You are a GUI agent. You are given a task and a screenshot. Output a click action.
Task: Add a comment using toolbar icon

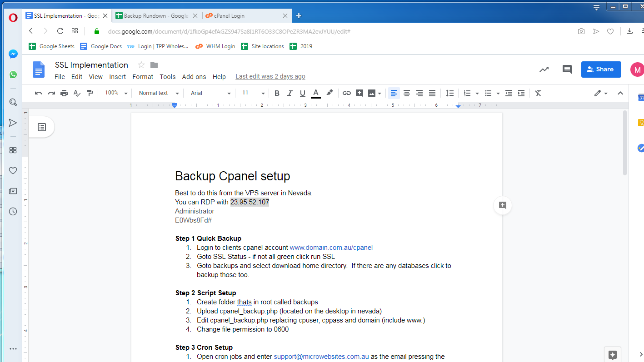(359, 93)
